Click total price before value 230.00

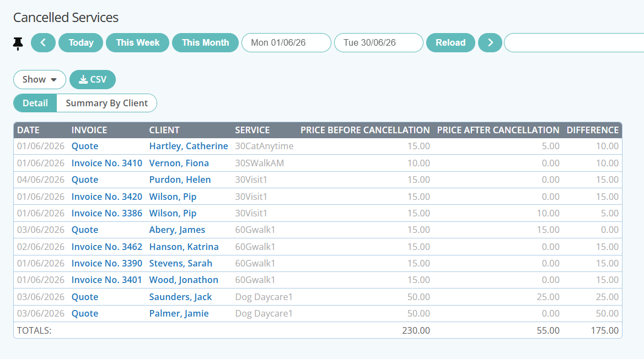click(x=416, y=330)
